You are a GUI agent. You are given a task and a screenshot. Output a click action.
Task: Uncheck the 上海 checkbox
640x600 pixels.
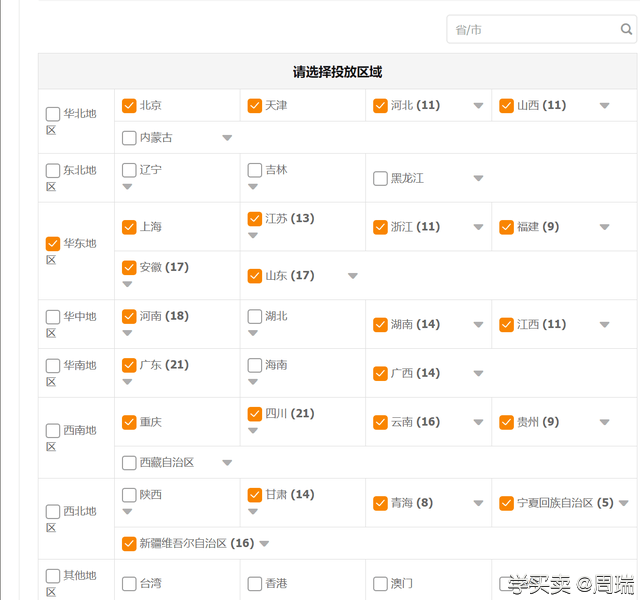point(129,227)
